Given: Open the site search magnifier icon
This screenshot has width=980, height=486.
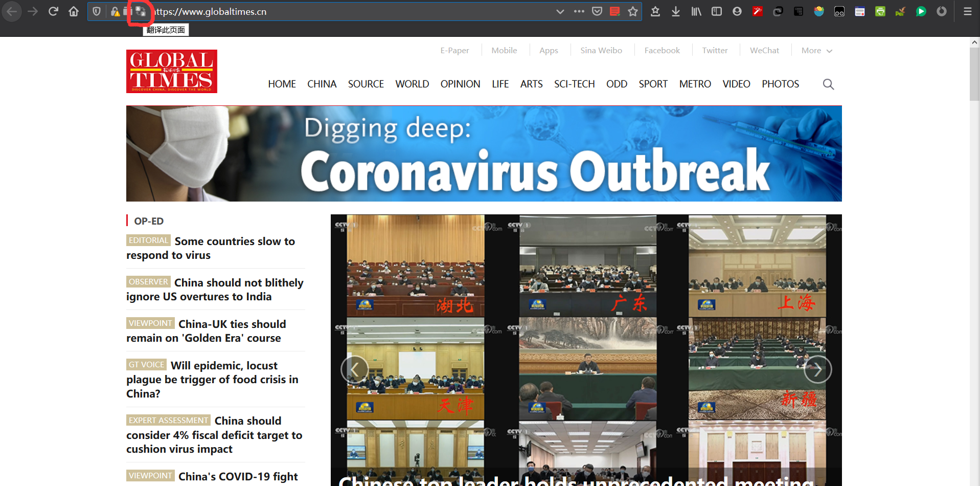Looking at the screenshot, I should pos(828,84).
